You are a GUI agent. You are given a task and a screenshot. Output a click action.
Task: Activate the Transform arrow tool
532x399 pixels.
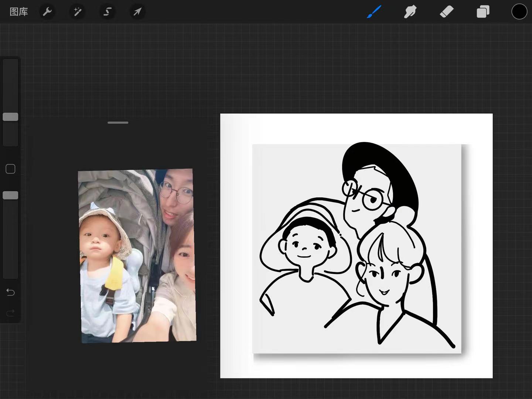tap(137, 12)
